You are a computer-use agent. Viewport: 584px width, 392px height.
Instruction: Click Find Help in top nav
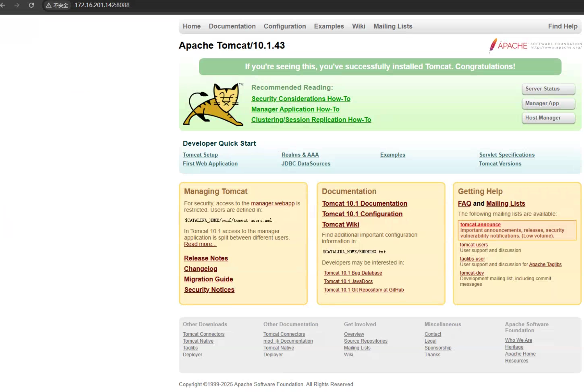click(x=563, y=26)
